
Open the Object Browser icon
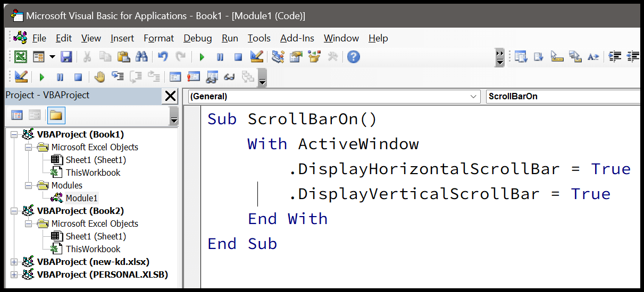(314, 57)
